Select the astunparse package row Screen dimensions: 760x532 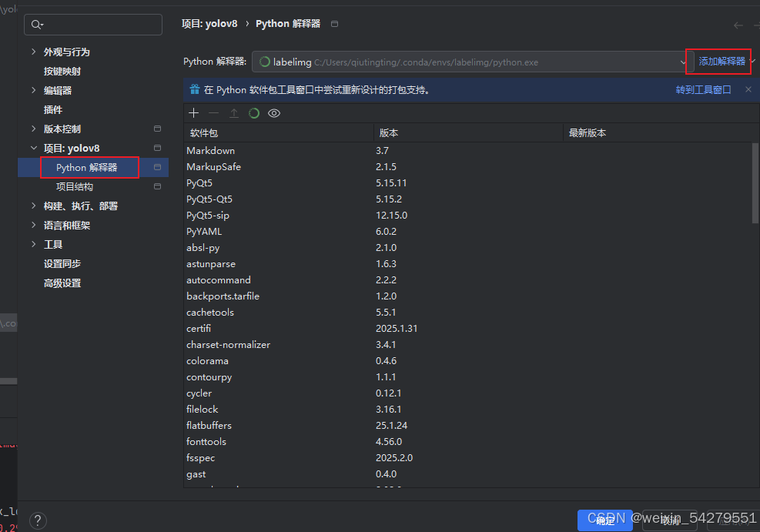click(x=467, y=263)
